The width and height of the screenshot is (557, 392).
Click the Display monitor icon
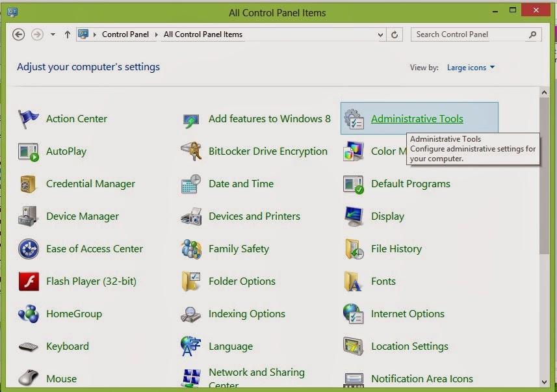pyautogui.click(x=354, y=216)
